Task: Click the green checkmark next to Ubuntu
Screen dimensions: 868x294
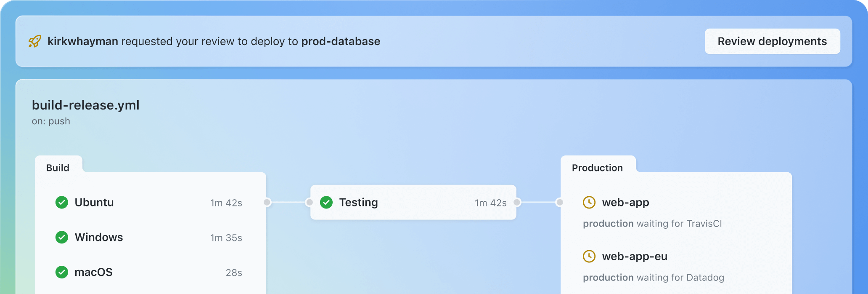Action: tap(61, 202)
